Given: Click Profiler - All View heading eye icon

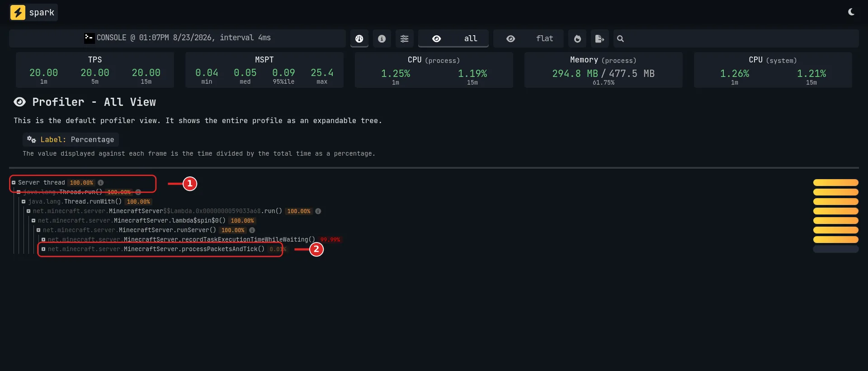Looking at the screenshot, I should point(19,102).
